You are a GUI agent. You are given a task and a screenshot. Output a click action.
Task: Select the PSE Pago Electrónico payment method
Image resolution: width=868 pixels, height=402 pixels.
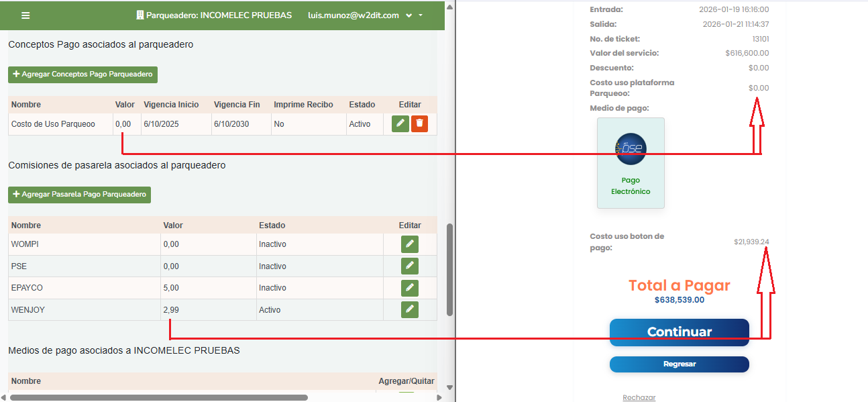(631, 163)
